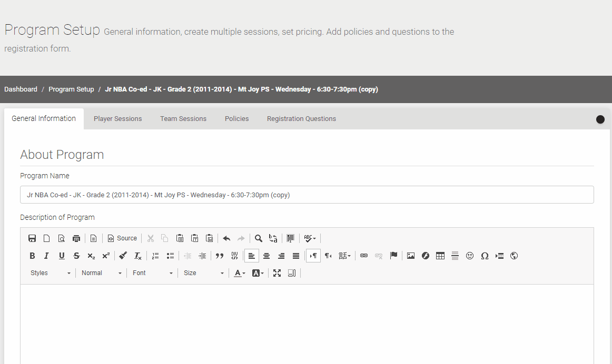Toggle Italic text style
The height and width of the screenshot is (364, 612).
(x=46, y=256)
